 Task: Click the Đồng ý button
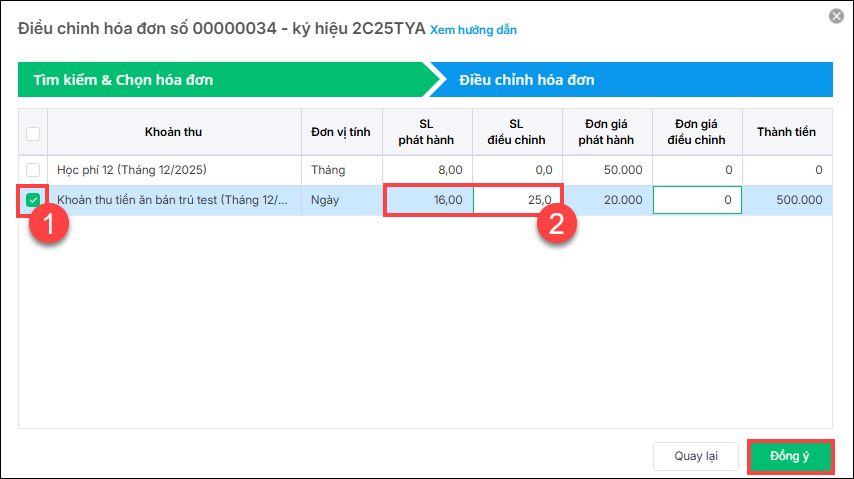[789, 456]
